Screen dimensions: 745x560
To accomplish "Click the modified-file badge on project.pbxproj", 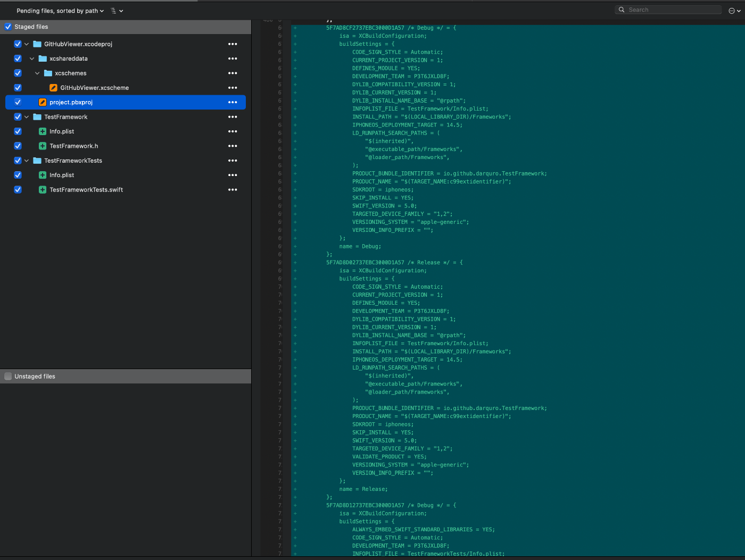I will 42,102.
